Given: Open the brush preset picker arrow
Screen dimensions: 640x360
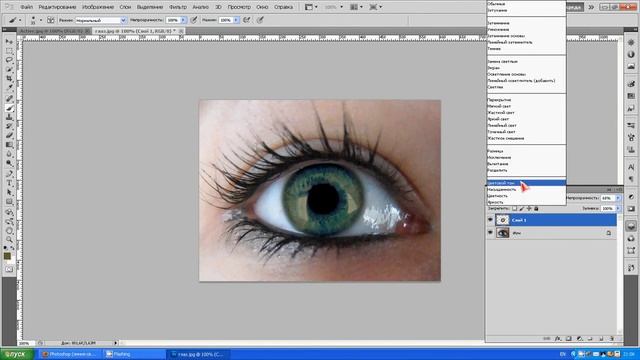Looking at the screenshot, I should coord(40,20).
